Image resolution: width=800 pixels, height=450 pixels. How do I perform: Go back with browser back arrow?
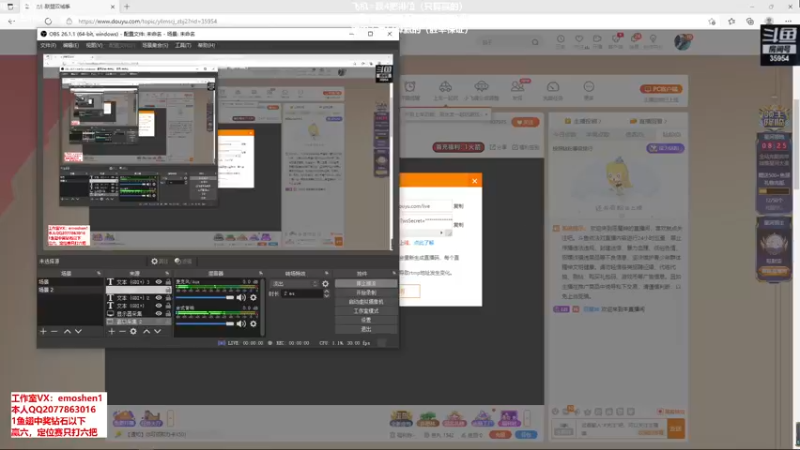click(x=11, y=21)
